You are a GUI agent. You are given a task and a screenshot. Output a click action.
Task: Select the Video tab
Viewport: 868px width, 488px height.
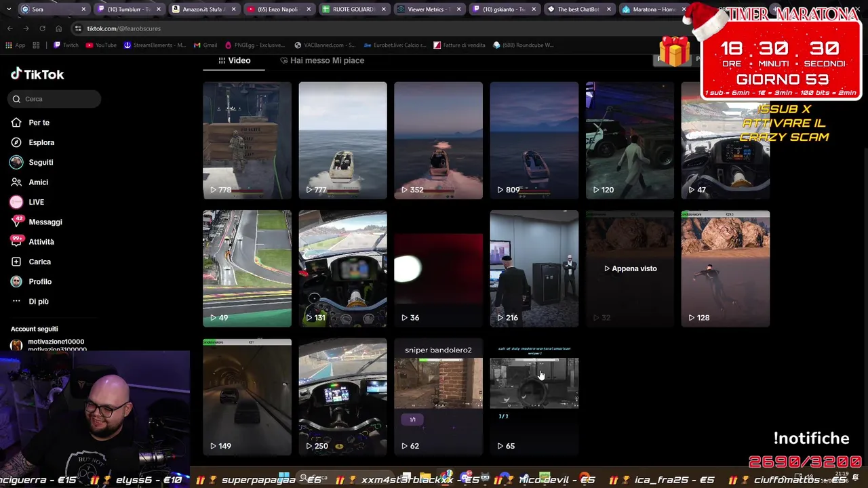[x=234, y=60]
